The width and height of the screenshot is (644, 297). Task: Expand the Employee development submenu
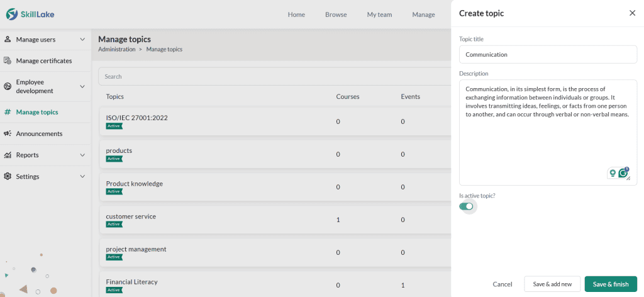tap(82, 86)
